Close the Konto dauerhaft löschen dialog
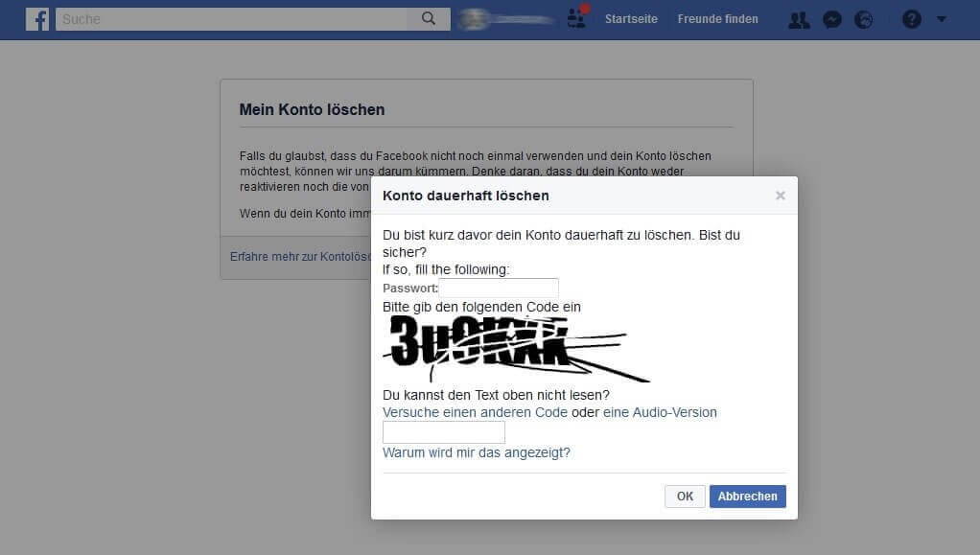Viewport: 980px width, 555px height. 780,196
